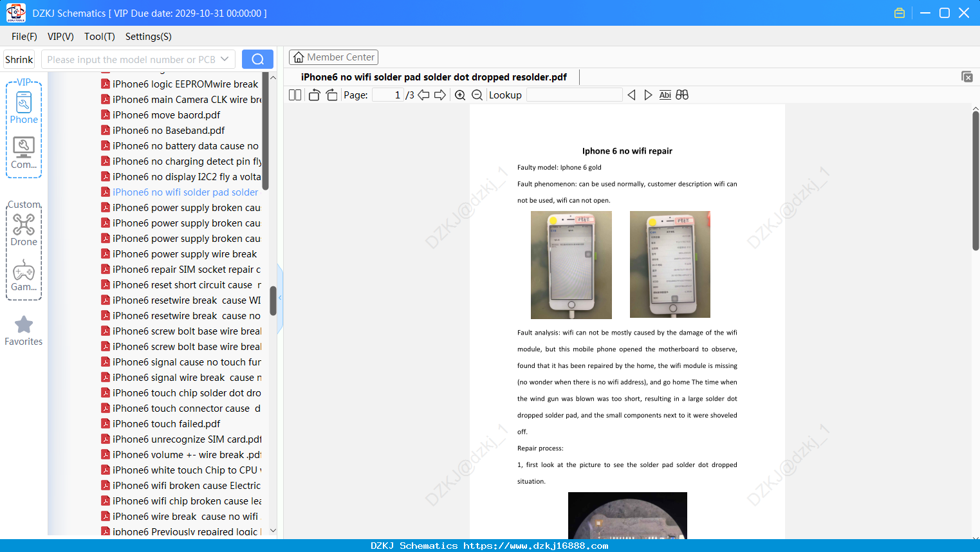The image size is (980, 552).
Task: Open the File(F) menu
Action: 24,37
